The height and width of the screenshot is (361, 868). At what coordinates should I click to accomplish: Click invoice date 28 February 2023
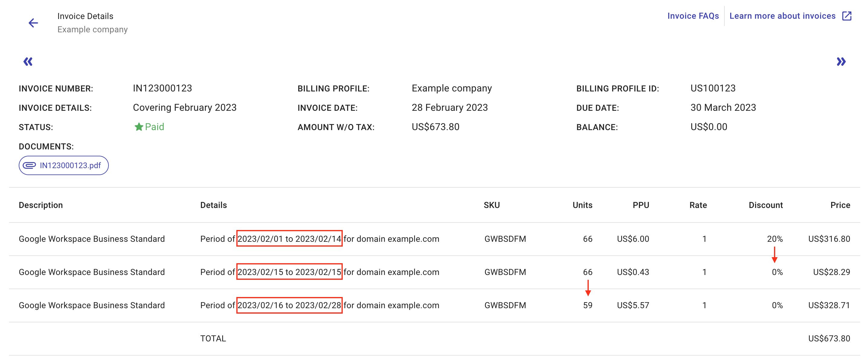click(x=449, y=107)
